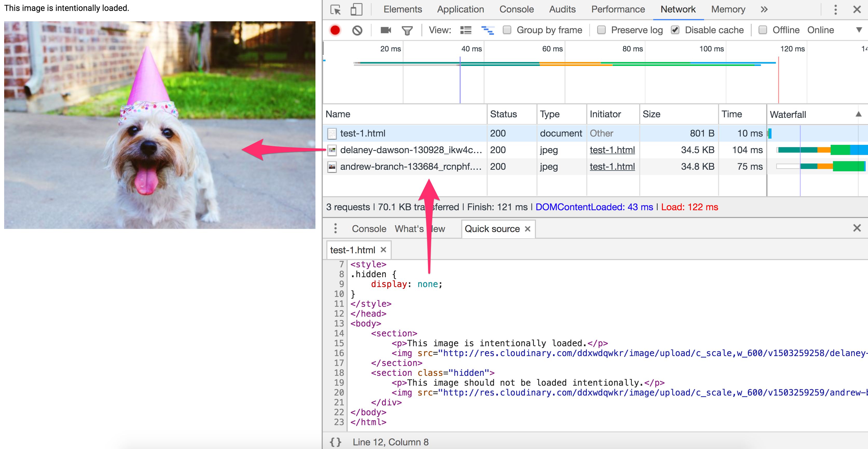Expand more DevTools tabs chevron
Viewport: 868px width, 449px height.
pyautogui.click(x=764, y=9)
